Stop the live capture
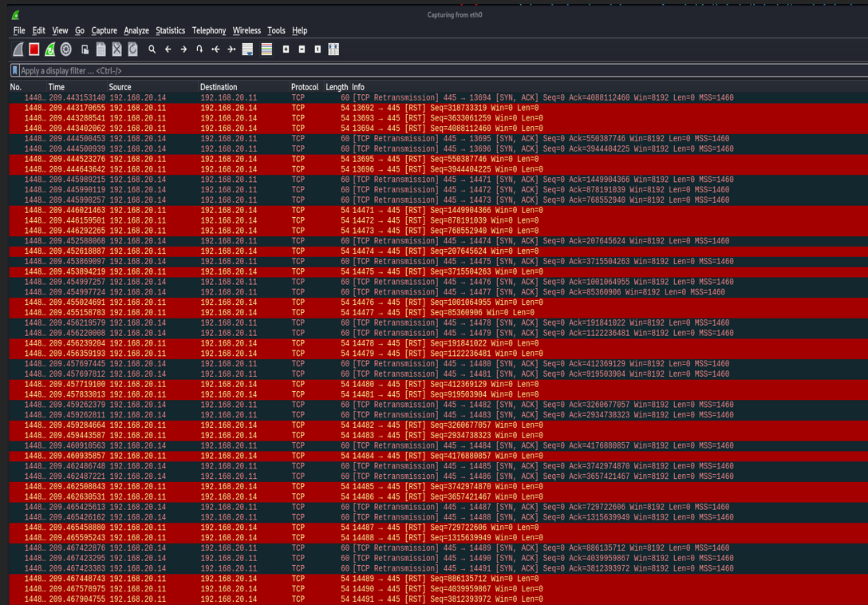This screenshot has height=605, width=868. [x=32, y=49]
